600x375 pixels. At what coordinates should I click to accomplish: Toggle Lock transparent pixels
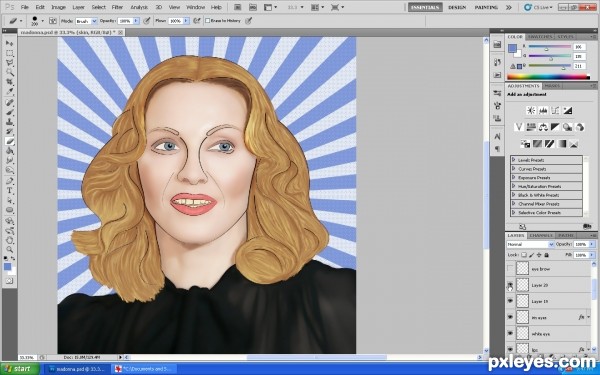[x=523, y=255]
